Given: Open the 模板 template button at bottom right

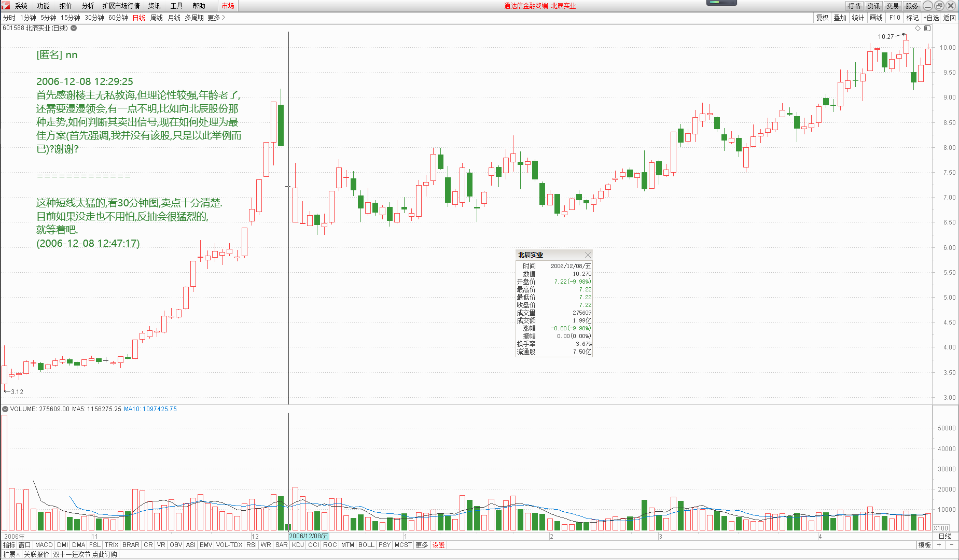Looking at the screenshot, I should click(924, 545).
